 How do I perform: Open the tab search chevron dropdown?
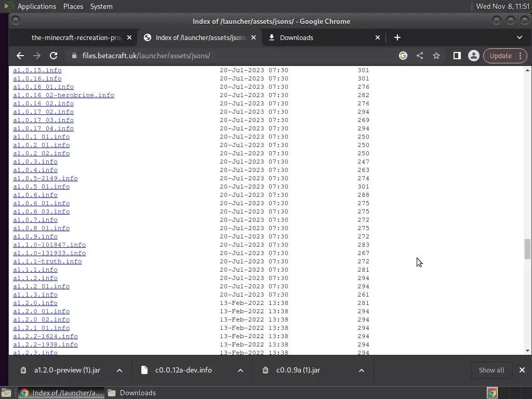(520, 37)
